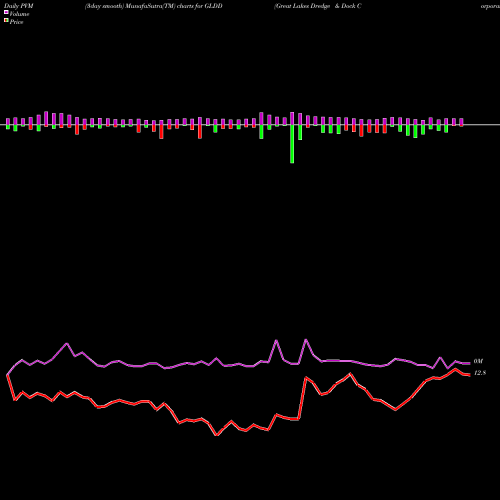Click the Price legend label
The width and height of the screenshot is (500, 500).
click(x=16, y=22)
